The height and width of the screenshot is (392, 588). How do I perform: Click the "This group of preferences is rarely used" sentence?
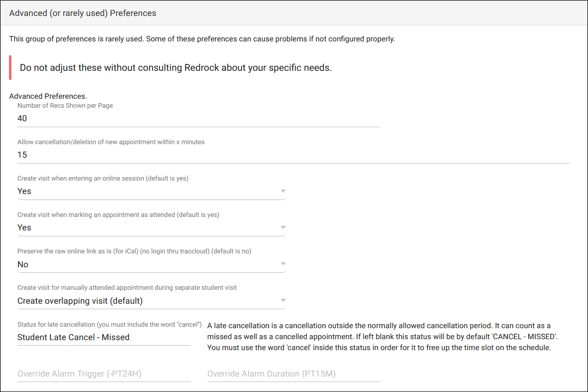(202, 39)
